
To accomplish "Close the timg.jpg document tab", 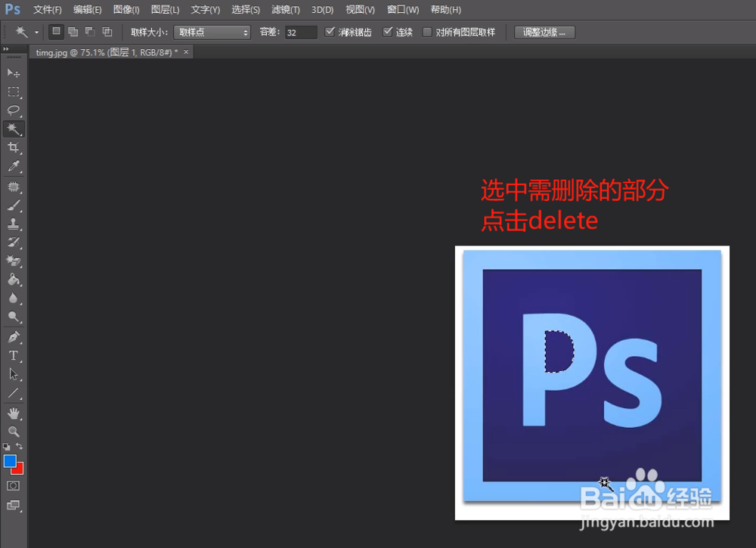I will pos(186,51).
